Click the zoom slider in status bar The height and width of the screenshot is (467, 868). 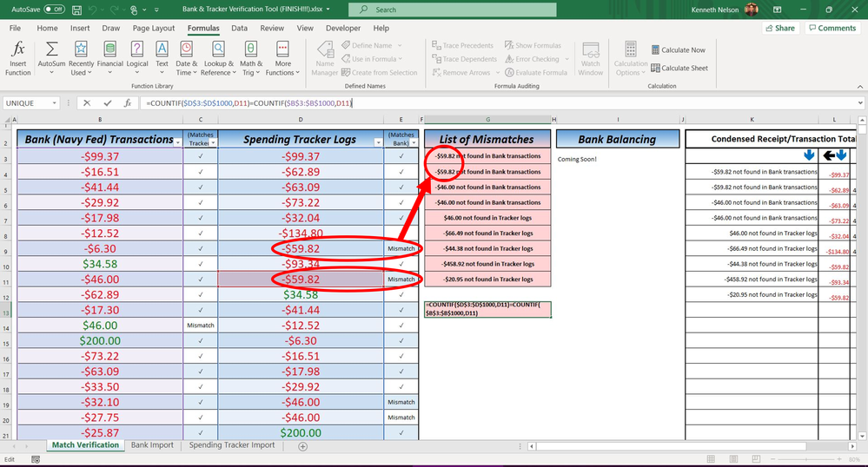pos(806,459)
